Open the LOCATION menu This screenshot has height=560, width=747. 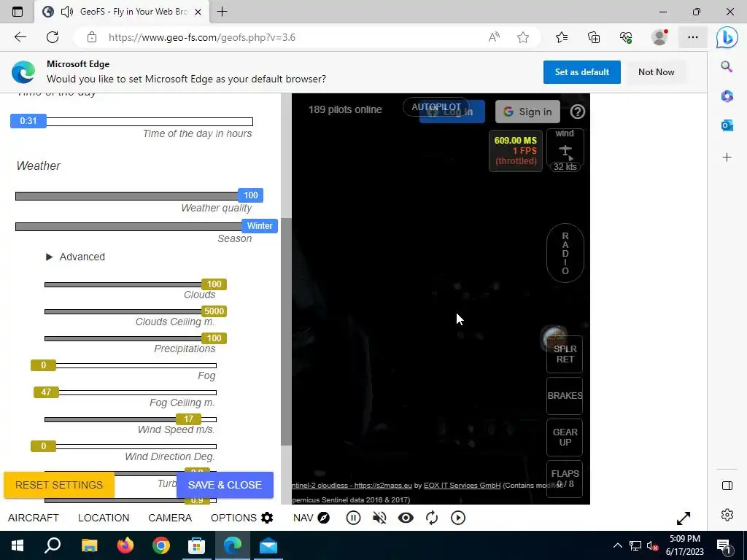(104, 518)
